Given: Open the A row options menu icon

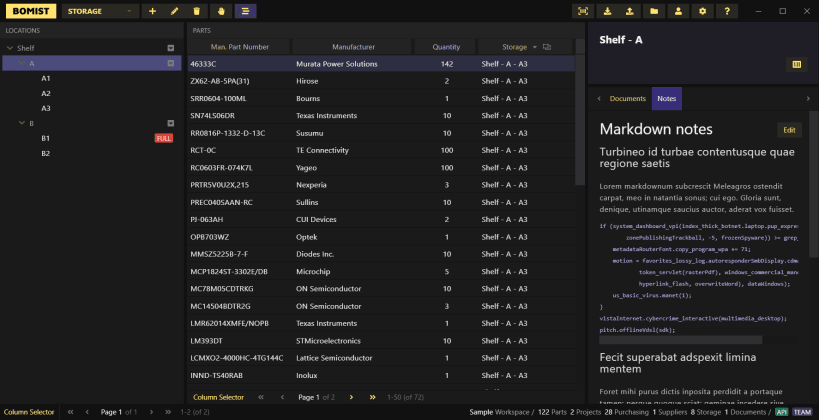Looking at the screenshot, I should pos(171,63).
